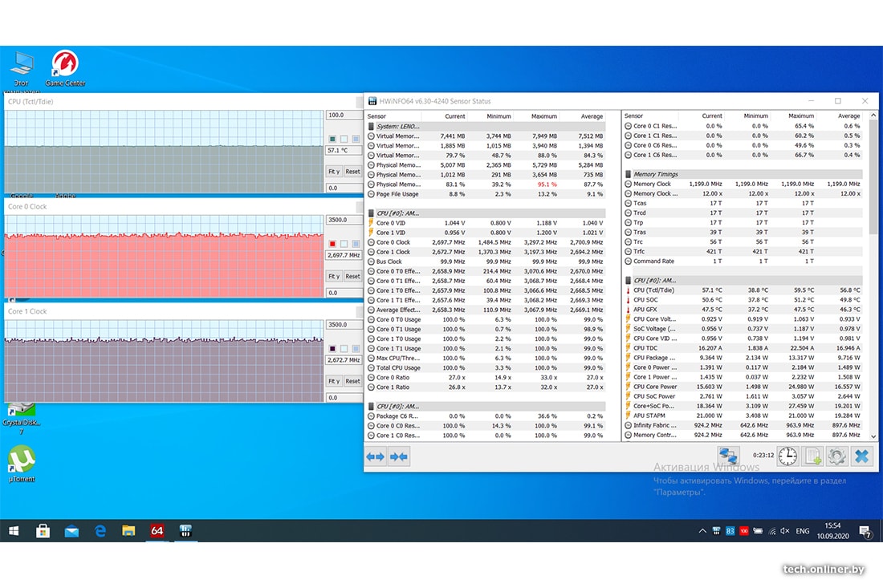Toggle the light-blue checkbox in Core 1 Clock graph
The height and width of the screenshot is (588, 883).
tap(357, 349)
